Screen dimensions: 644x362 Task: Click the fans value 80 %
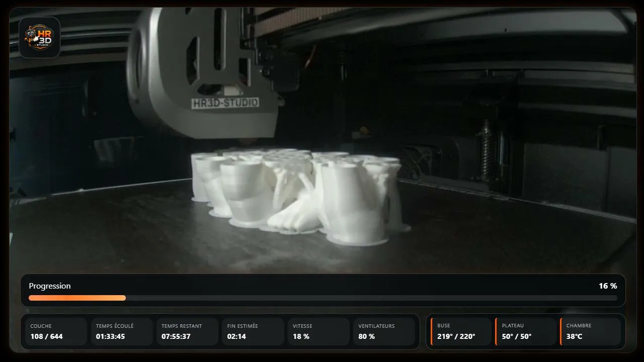pyautogui.click(x=366, y=336)
